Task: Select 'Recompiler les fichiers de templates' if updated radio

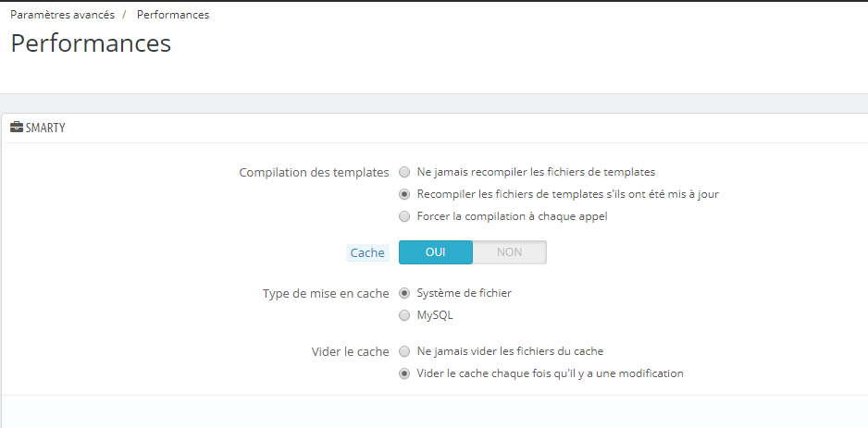Action: (x=404, y=194)
